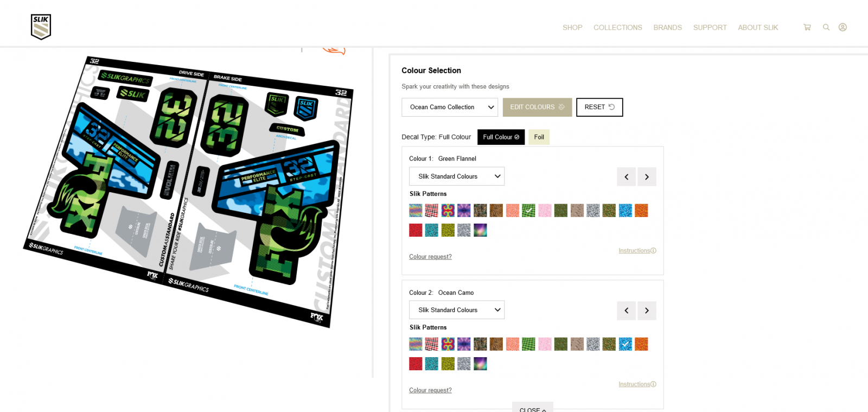868x412 pixels.
Task: Select the Full Colour decal type
Action: 501,137
